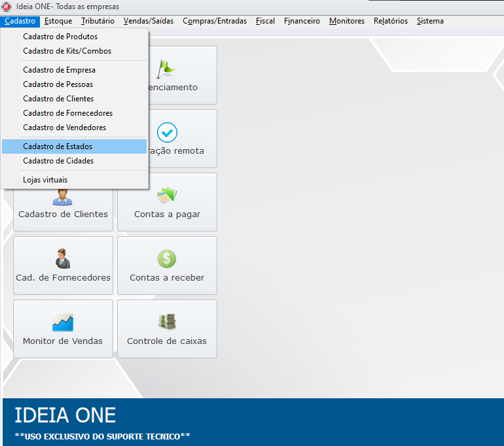Image resolution: width=504 pixels, height=446 pixels.
Task: Click the green flag icon
Action: pyautogui.click(x=167, y=67)
